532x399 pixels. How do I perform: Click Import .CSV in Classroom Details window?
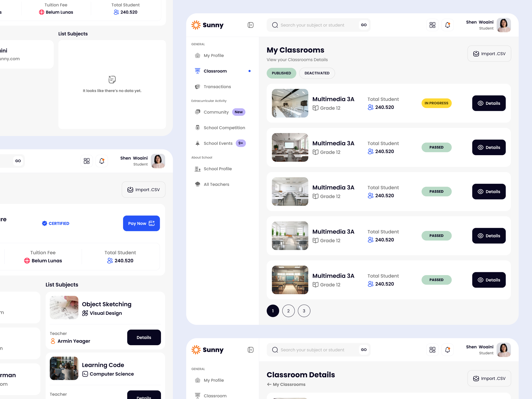(x=489, y=378)
